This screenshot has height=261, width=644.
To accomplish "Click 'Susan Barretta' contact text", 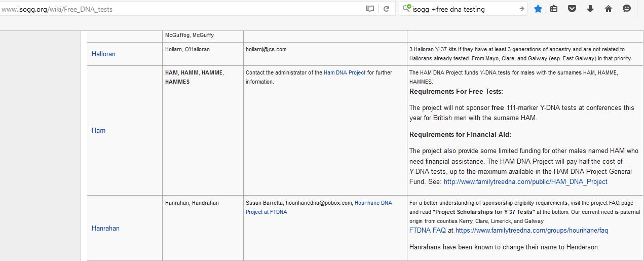I will click(263, 203).
